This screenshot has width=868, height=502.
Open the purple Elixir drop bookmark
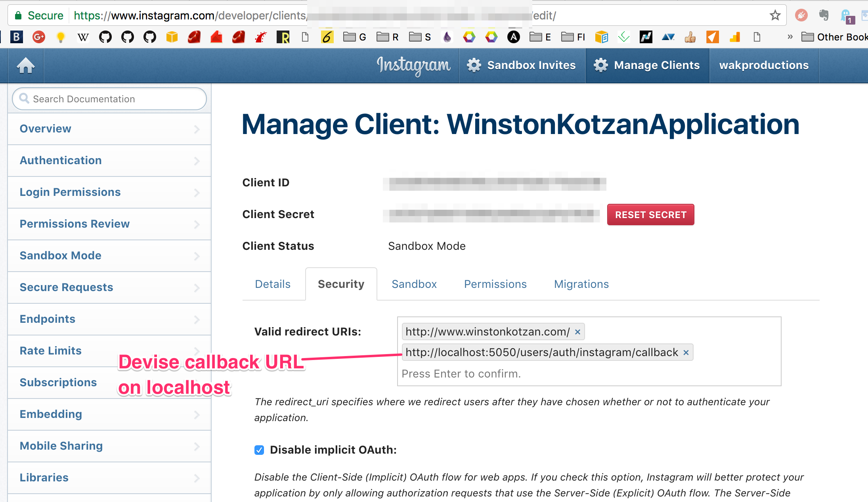click(447, 37)
